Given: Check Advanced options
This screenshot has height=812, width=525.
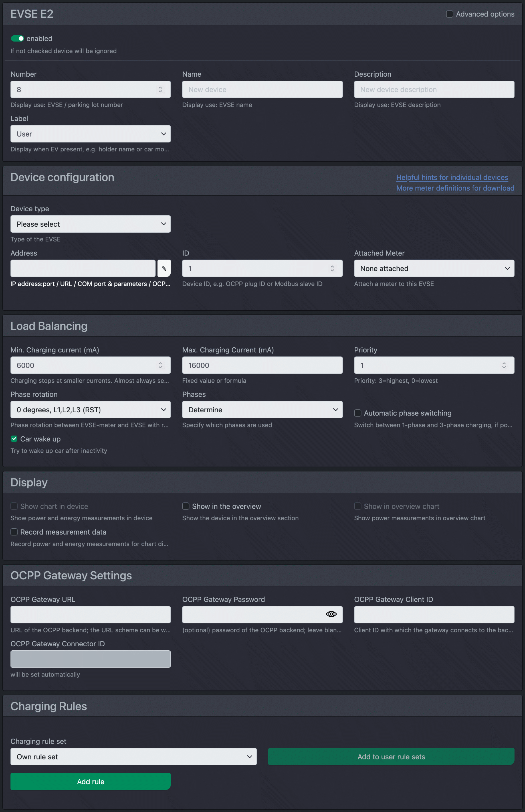Looking at the screenshot, I should tap(449, 14).
